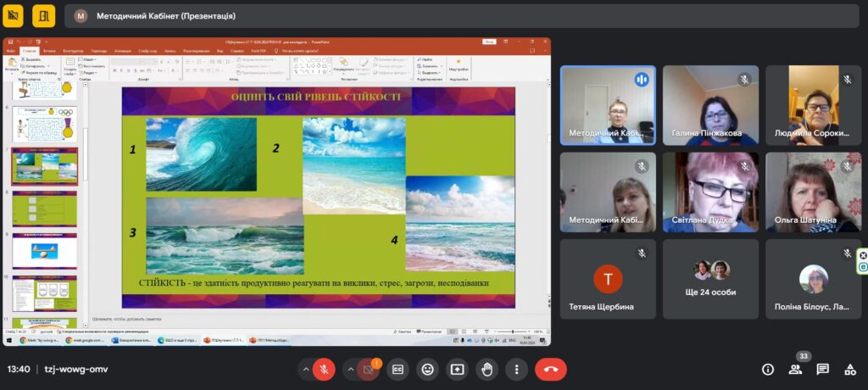This screenshot has width=868, height=390.
Task: Open the Упорядочить arrange dropdown
Action: (343, 65)
